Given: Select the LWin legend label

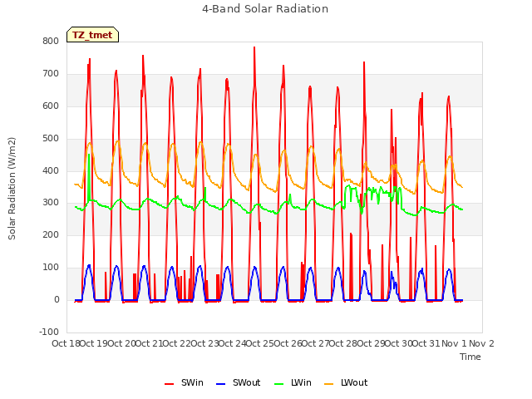Looking at the screenshot, I should point(301,382).
